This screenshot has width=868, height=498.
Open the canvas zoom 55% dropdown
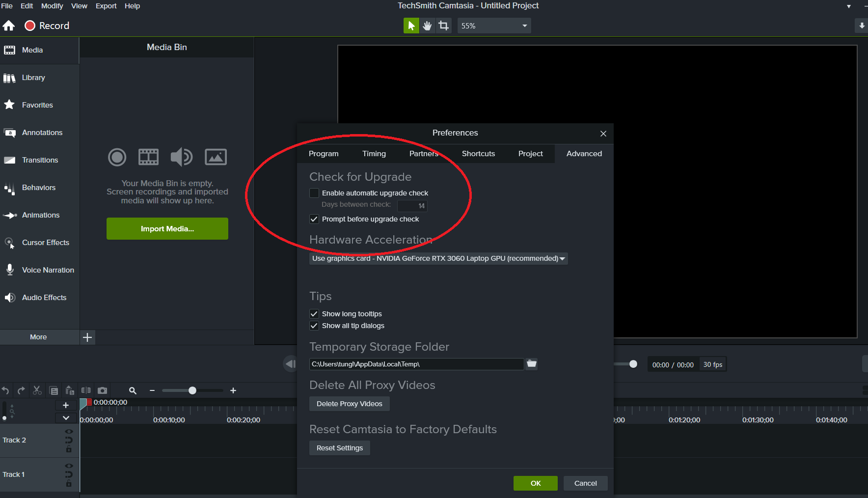(x=494, y=26)
